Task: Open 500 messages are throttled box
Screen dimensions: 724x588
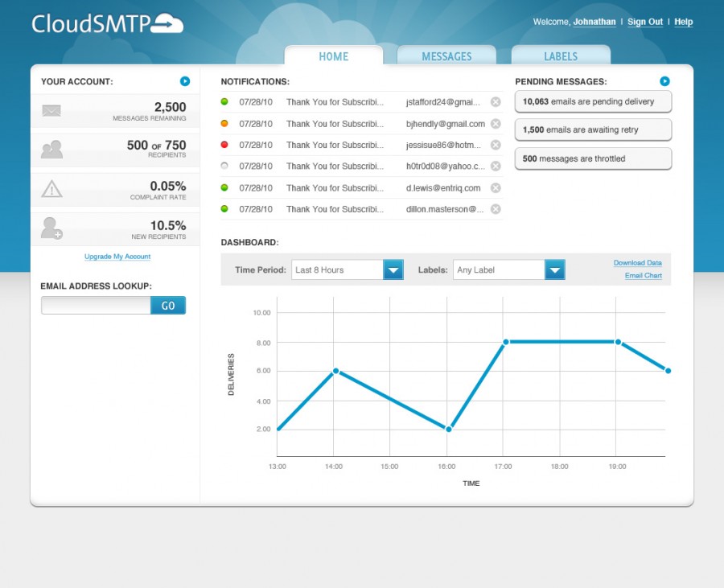Action: coord(593,158)
